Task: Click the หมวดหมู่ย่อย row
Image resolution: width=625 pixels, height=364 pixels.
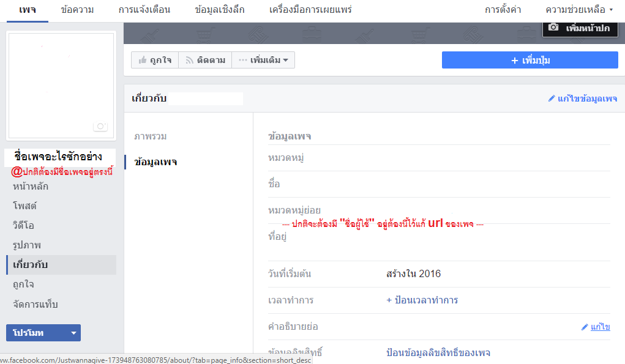Action: [439, 210]
